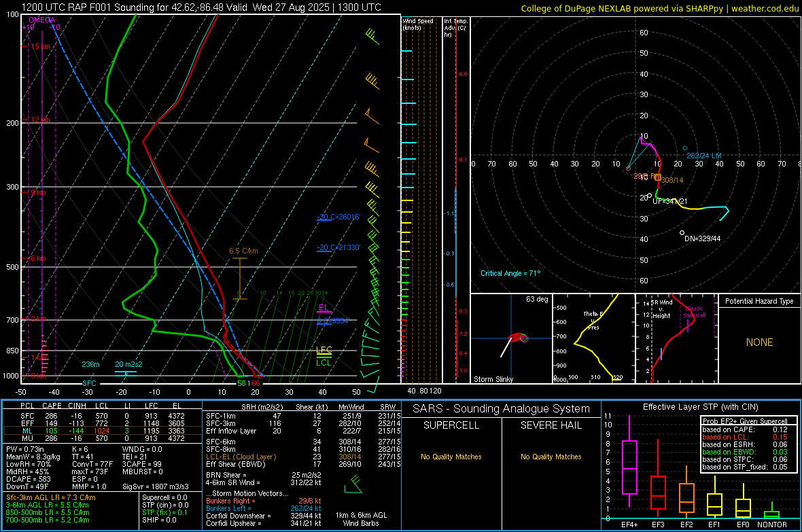802x532 pixels.
Task: Click the Storm Slinky label
Action: point(493,379)
